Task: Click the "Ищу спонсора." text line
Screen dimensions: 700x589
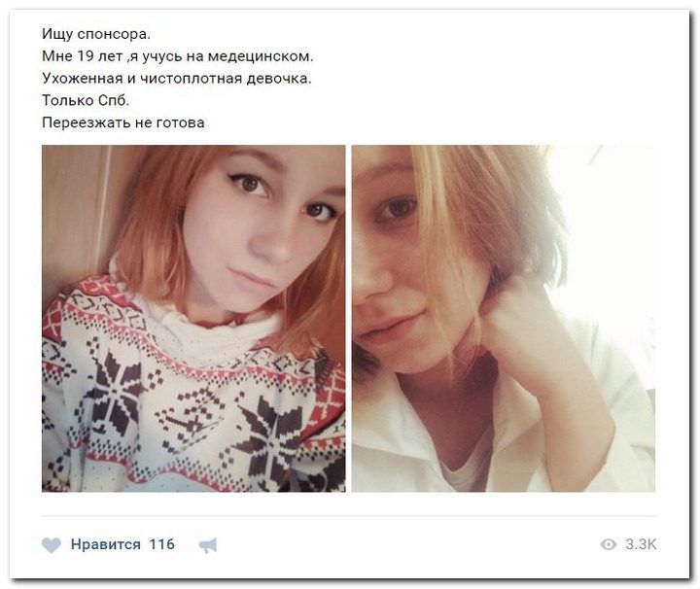Action: click(96, 34)
